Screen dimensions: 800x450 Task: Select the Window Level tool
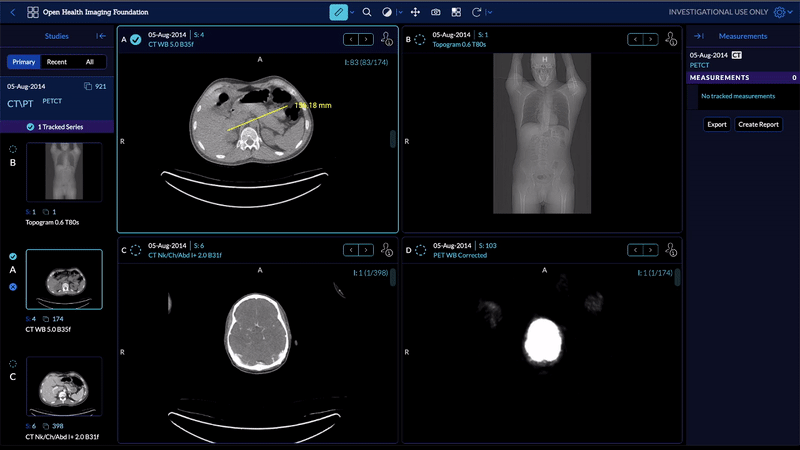[387, 12]
